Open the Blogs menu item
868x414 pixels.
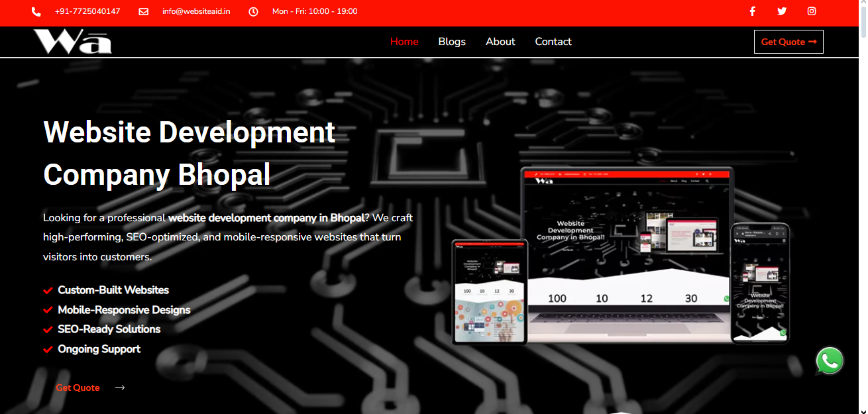(452, 42)
